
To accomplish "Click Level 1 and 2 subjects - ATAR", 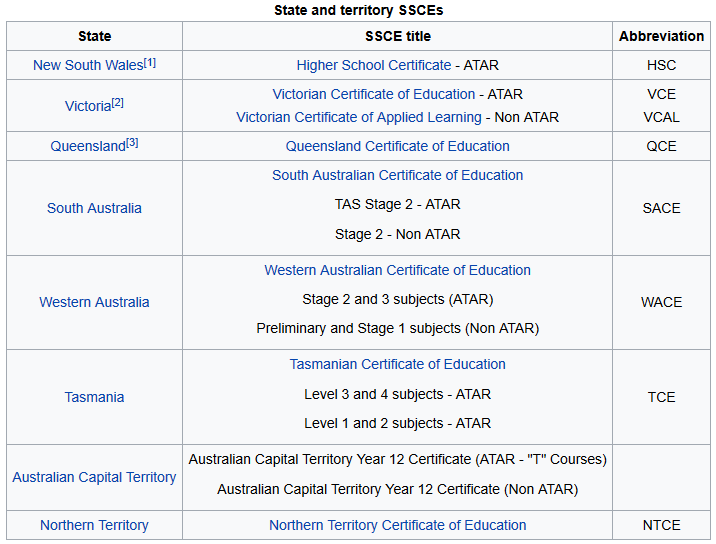I will pos(397,423).
